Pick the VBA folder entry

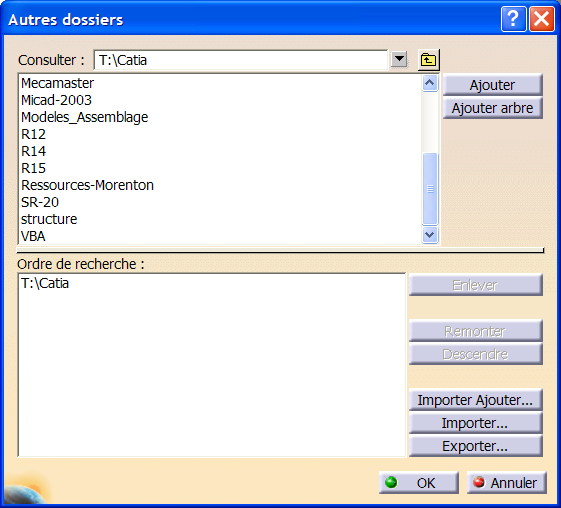(x=33, y=236)
